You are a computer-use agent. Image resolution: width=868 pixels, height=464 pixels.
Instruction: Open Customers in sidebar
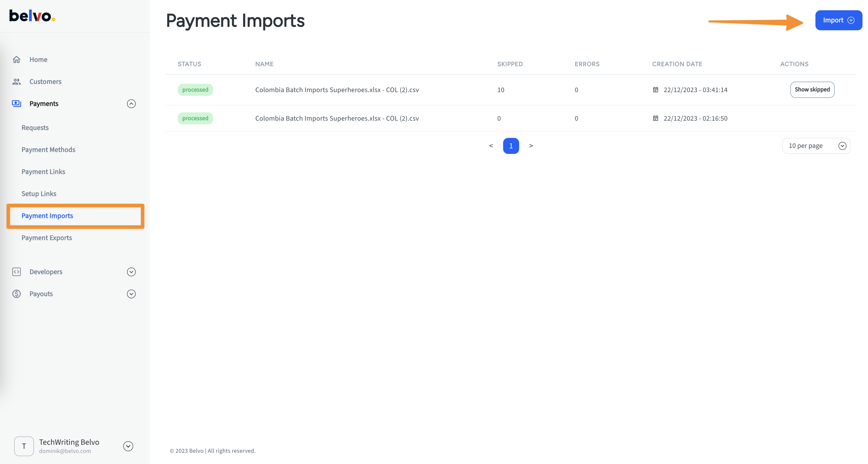point(46,82)
